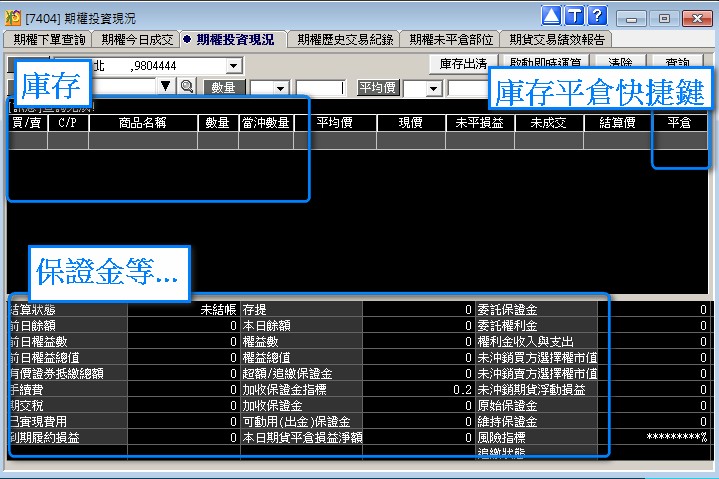Click the 本日期貨平倉損益淨額 label
Screen dimensions: 719x479
[303, 438]
